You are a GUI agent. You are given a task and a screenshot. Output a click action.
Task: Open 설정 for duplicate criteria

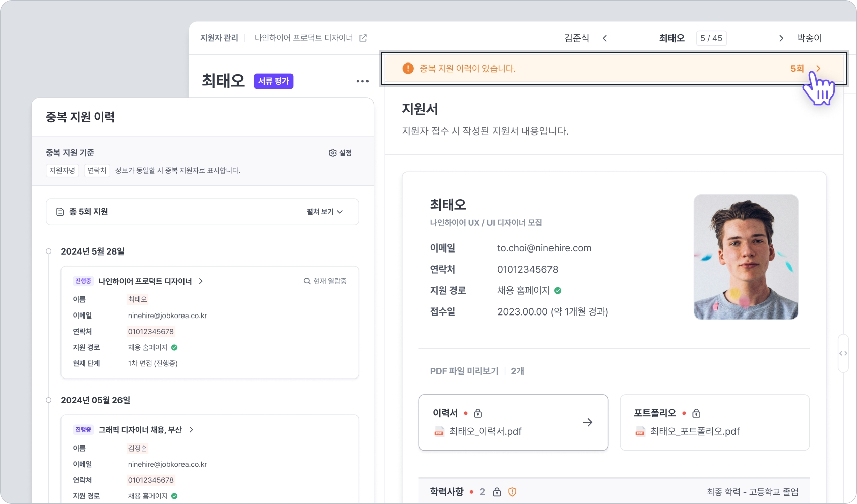340,153
